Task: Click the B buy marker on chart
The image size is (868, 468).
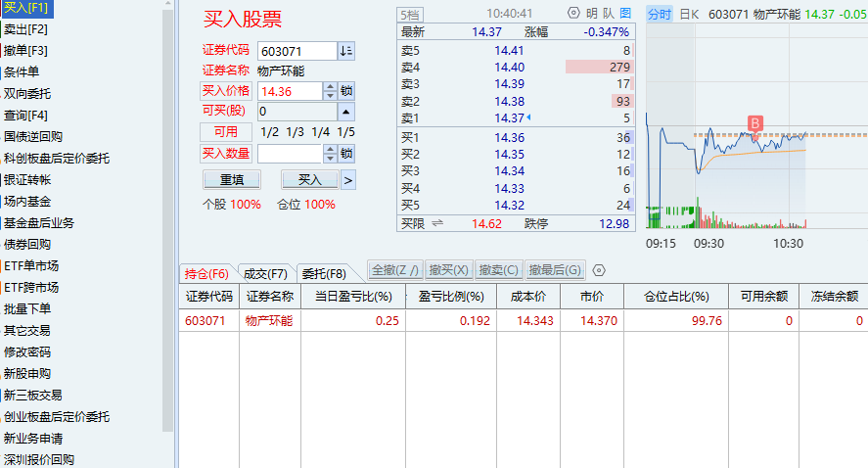Action: (x=755, y=123)
